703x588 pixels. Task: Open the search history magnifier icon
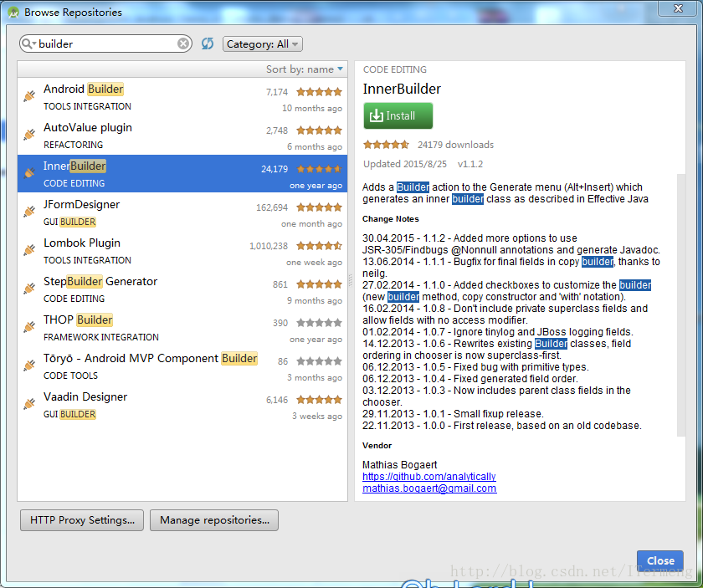coord(28,43)
